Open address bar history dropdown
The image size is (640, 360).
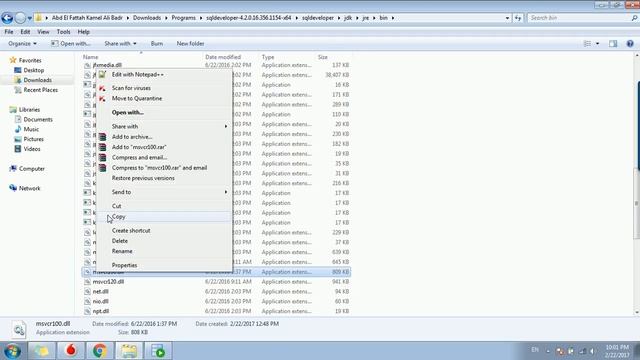(507, 18)
